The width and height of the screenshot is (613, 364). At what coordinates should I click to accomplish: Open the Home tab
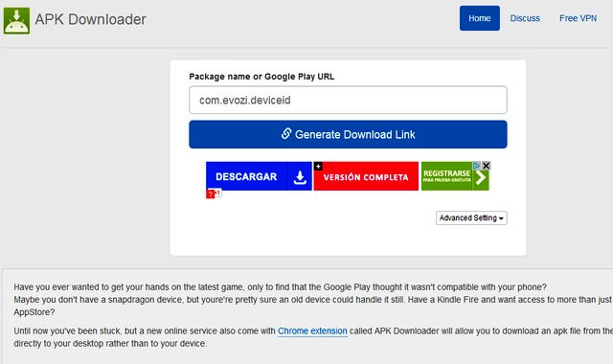pyautogui.click(x=479, y=18)
